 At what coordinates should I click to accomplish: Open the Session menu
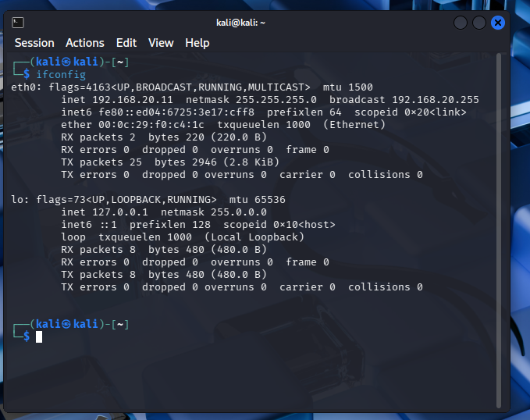click(34, 43)
